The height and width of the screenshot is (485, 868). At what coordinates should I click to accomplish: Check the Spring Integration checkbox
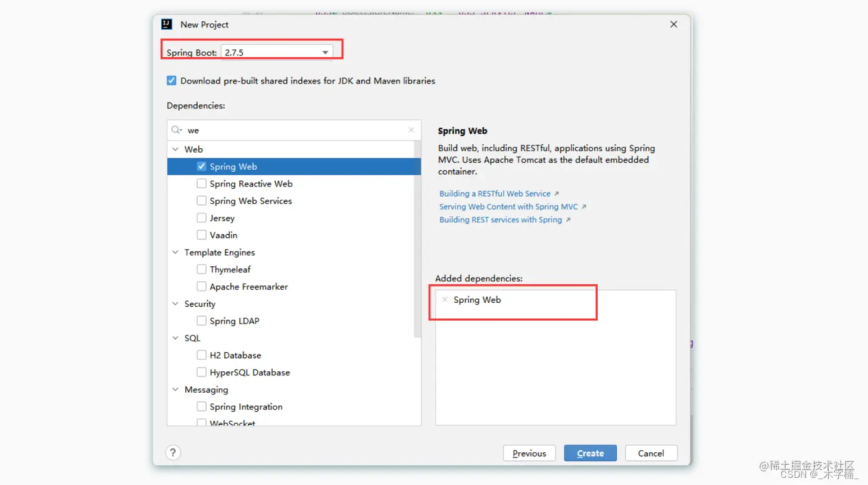point(202,406)
